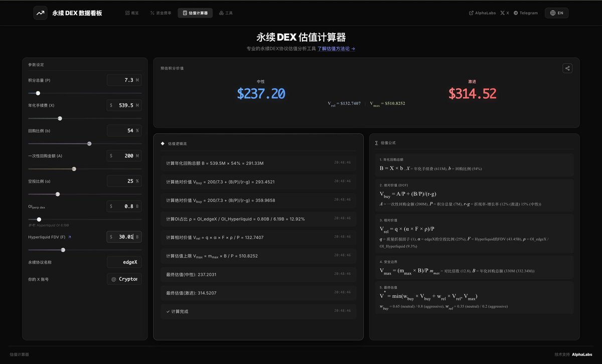The width and height of the screenshot is (602, 364).
Task: Adjust the 积分总量 (P) slider
Action: [x=85, y=93]
